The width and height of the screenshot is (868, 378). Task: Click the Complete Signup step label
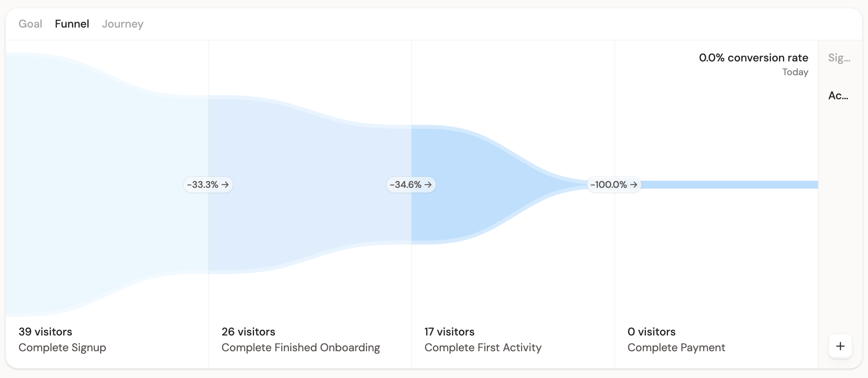tap(62, 348)
